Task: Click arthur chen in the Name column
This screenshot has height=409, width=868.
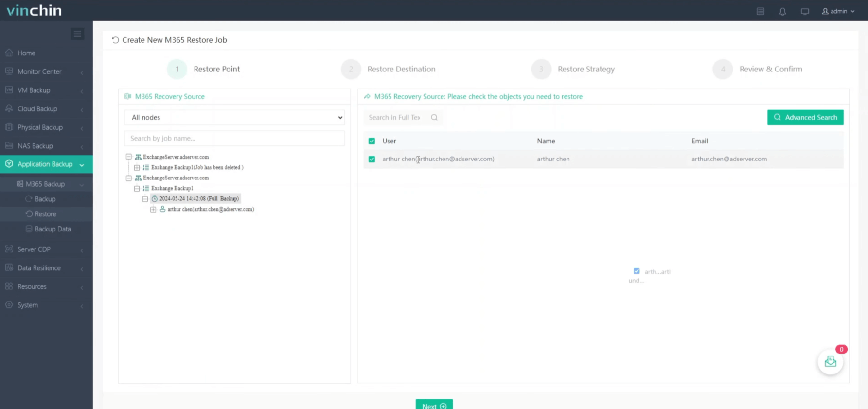Action: pyautogui.click(x=553, y=159)
